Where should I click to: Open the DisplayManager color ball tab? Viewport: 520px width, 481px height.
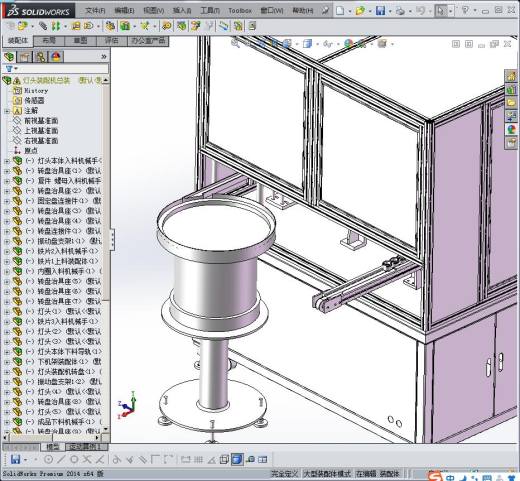coord(56,57)
